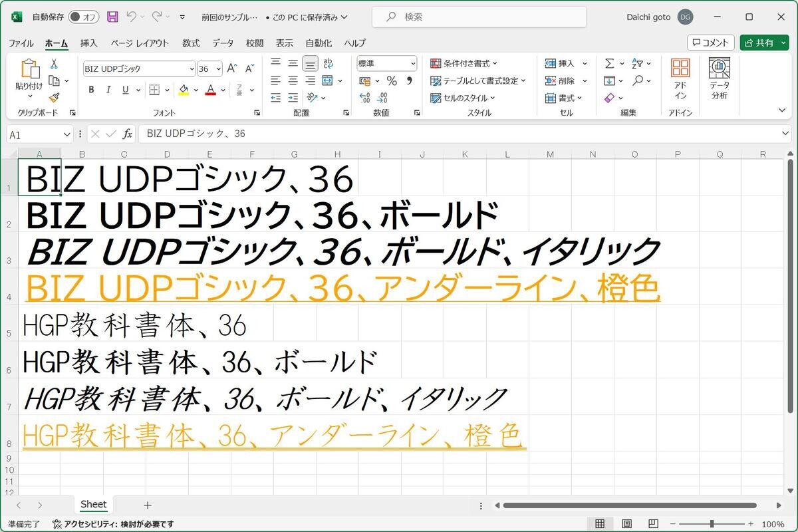Open the font name dropdown BIZ UDPゴシック

(192, 68)
